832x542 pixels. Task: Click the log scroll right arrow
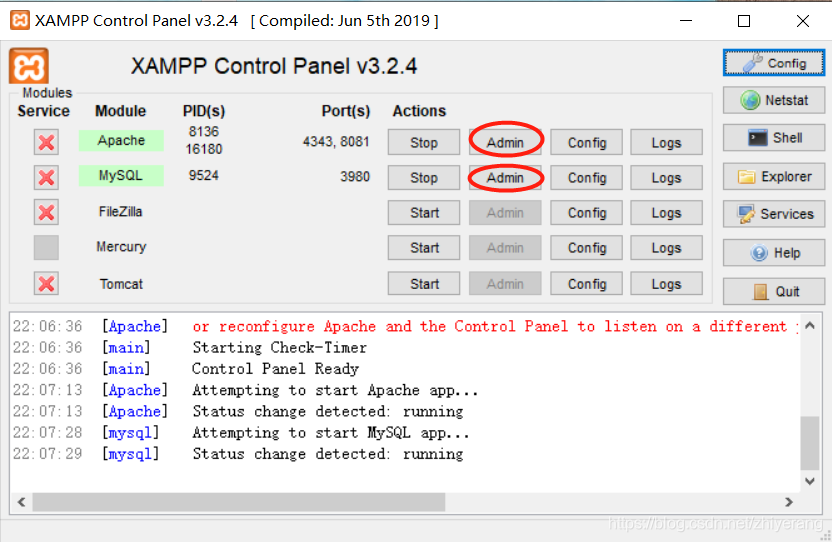click(x=788, y=502)
